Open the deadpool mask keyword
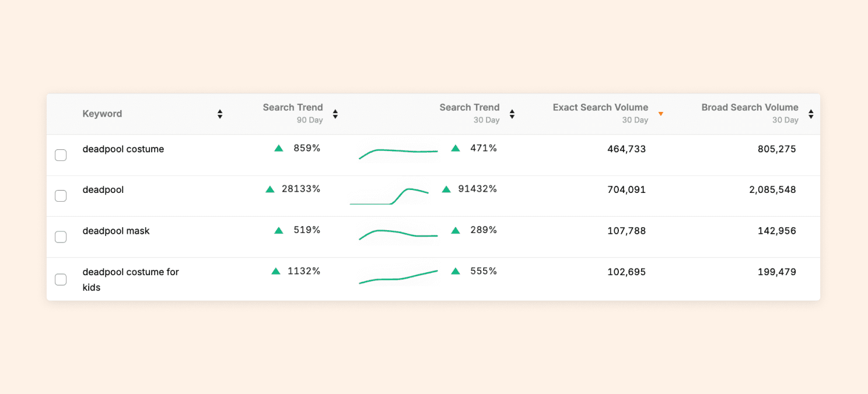This screenshot has width=868, height=394. (x=116, y=231)
